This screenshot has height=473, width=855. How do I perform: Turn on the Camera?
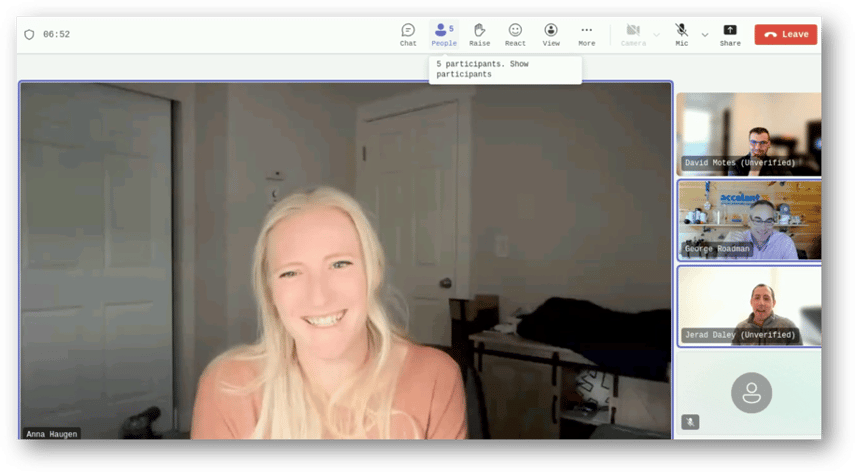(x=633, y=35)
